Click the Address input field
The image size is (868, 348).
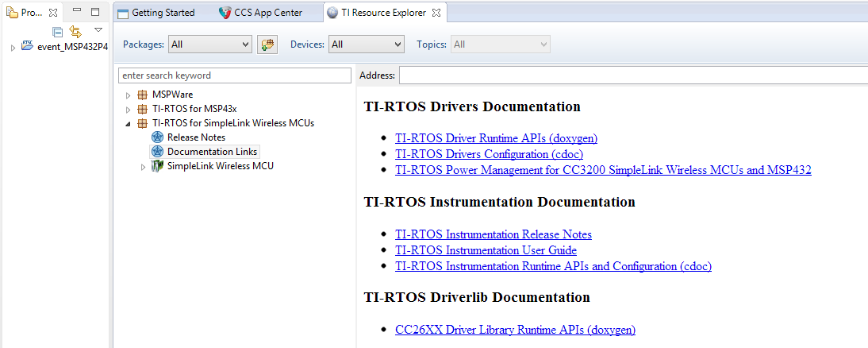633,75
